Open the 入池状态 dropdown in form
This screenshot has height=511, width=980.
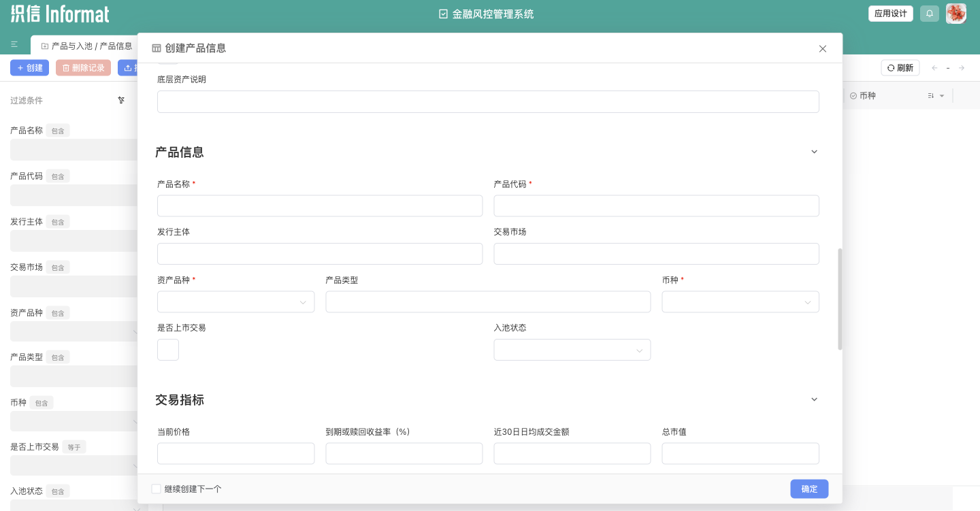click(572, 350)
